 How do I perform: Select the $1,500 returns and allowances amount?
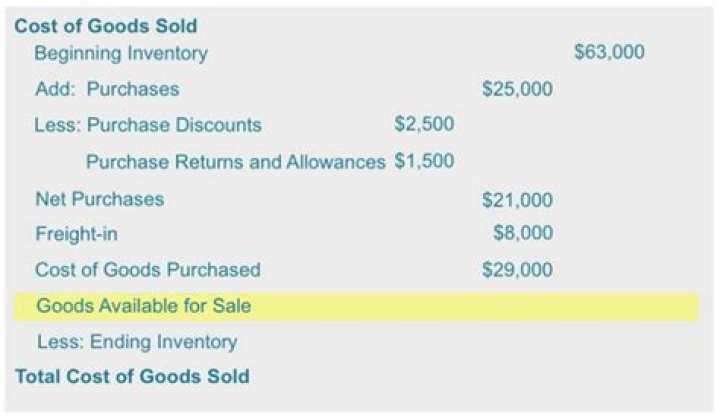424,161
